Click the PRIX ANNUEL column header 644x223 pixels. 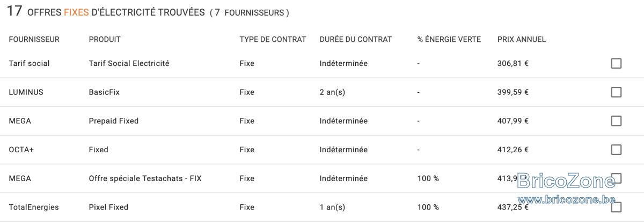click(522, 39)
